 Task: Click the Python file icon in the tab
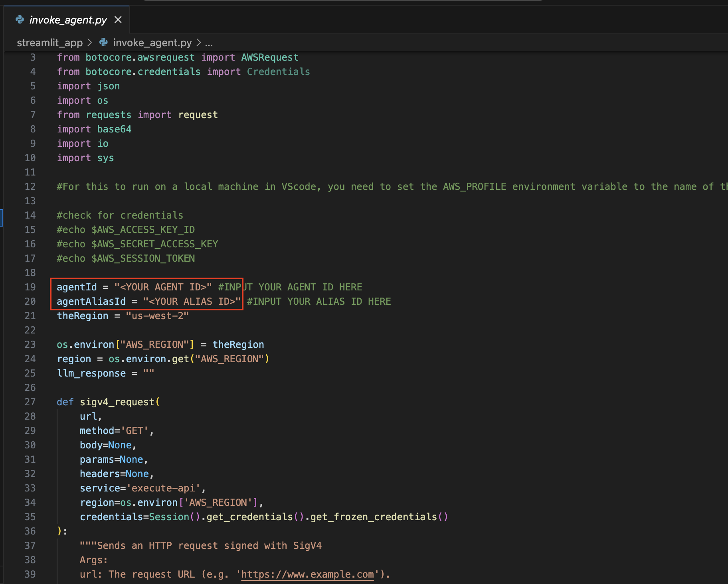tap(20, 20)
